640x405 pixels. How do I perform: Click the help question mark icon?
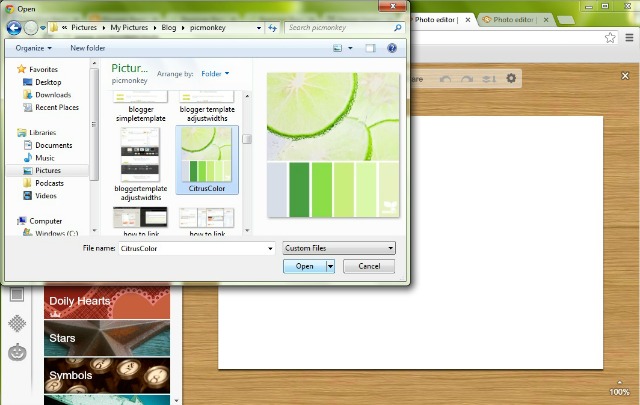[x=392, y=48]
